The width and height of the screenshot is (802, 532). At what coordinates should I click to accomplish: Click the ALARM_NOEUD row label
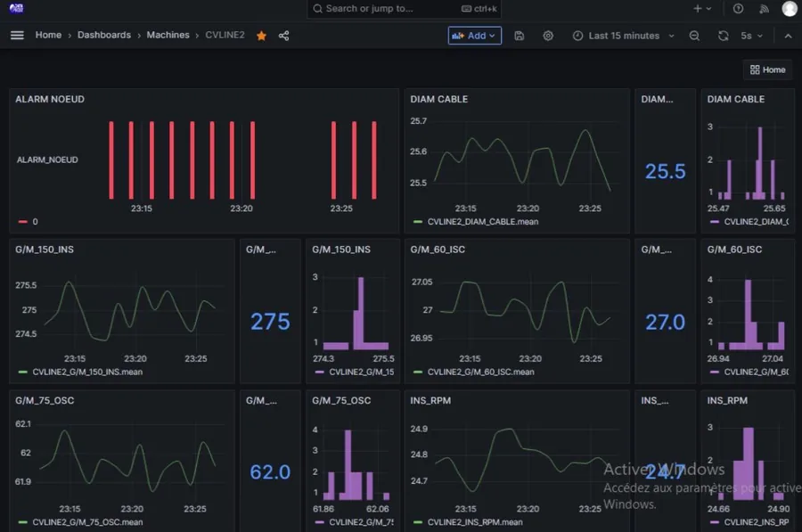[47, 160]
